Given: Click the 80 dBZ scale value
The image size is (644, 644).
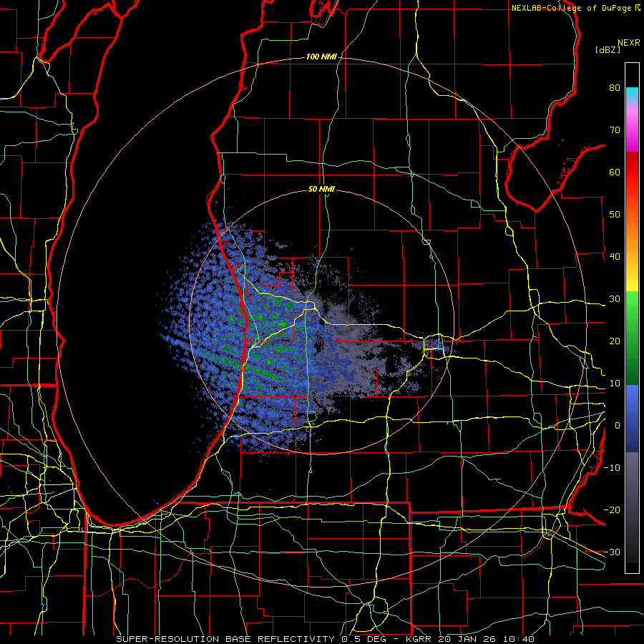Looking at the screenshot, I should (615, 87).
